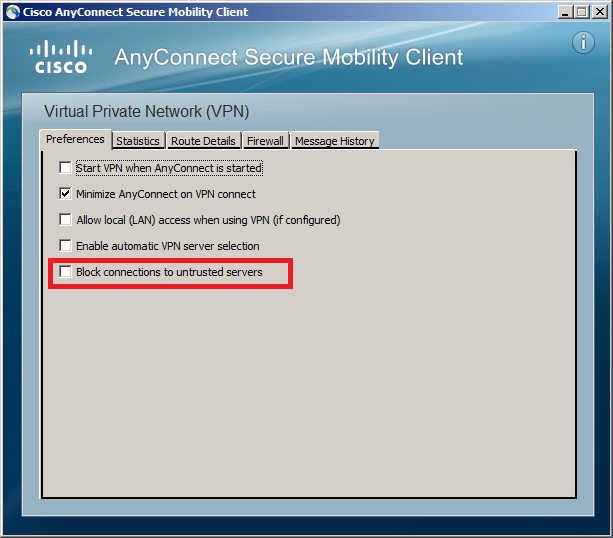Click the AnyConnect globe icon in title bar

point(12,12)
